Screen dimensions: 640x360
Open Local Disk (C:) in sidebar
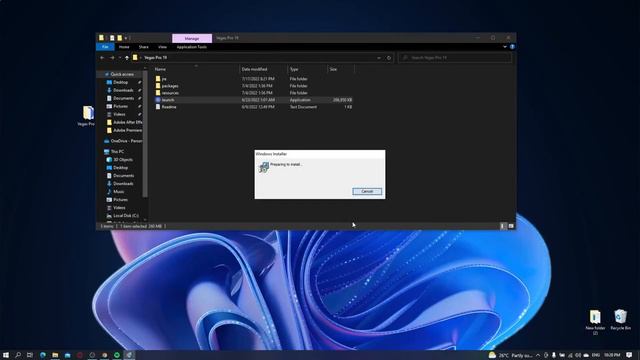126,216
